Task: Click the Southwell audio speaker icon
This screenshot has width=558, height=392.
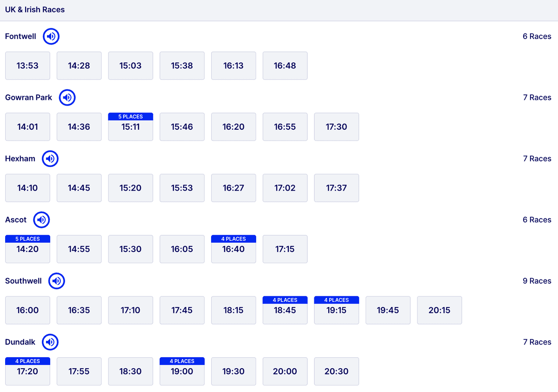Action: coord(57,281)
